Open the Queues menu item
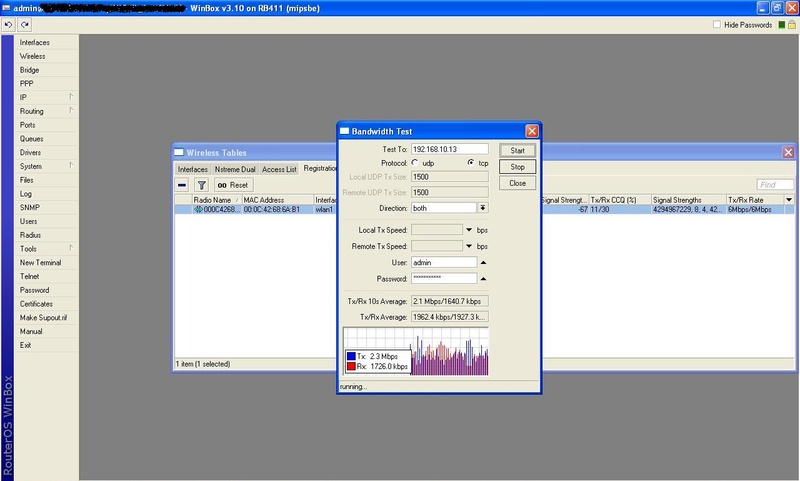This screenshot has height=481, width=800. (46, 139)
